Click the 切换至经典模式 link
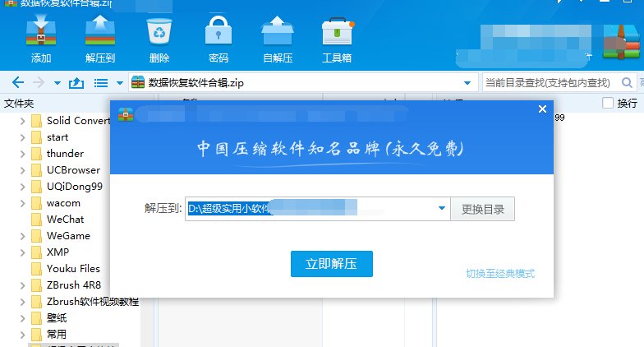This screenshot has width=644, height=347. pyautogui.click(x=500, y=273)
